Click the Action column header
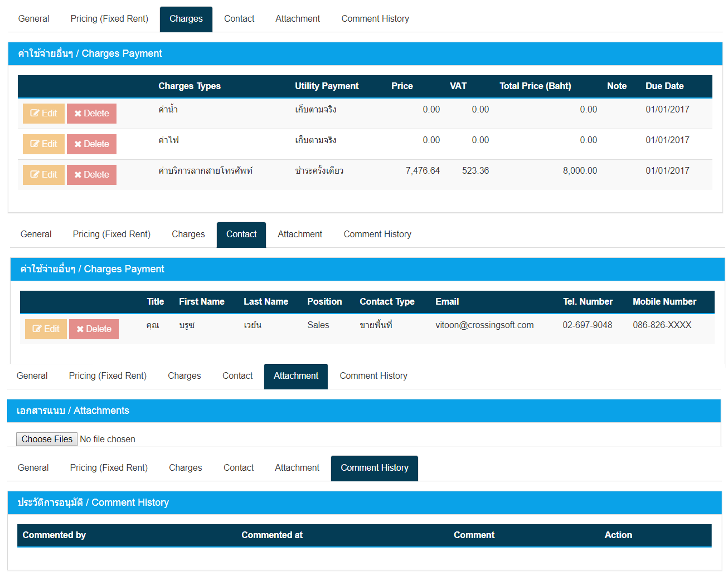This screenshot has width=728, height=577. [618, 535]
